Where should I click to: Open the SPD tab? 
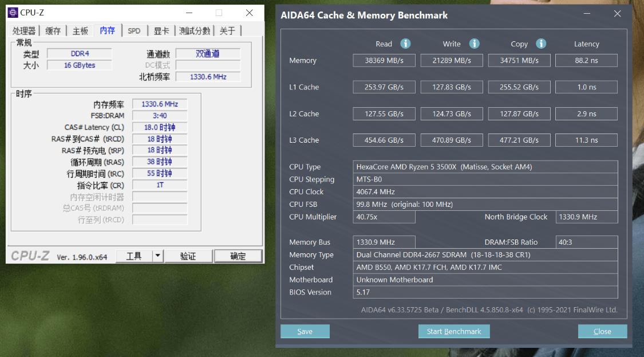pyautogui.click(x=134, y=31)
